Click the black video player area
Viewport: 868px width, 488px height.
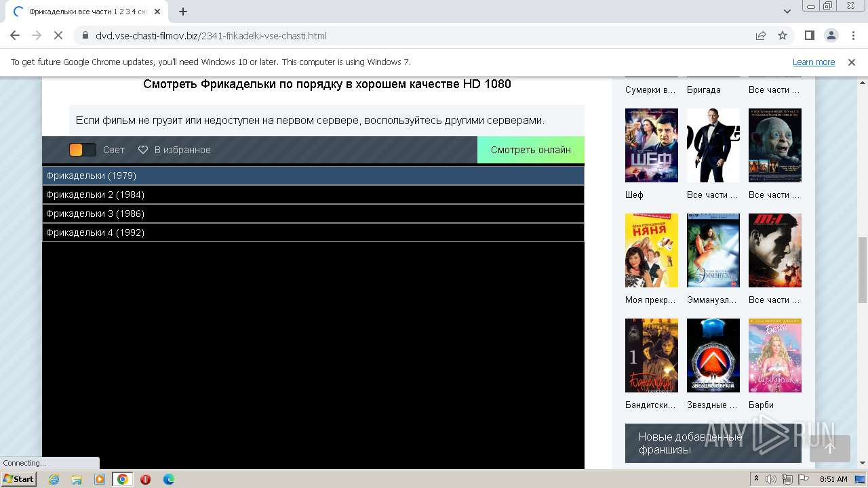pos(313,355)
